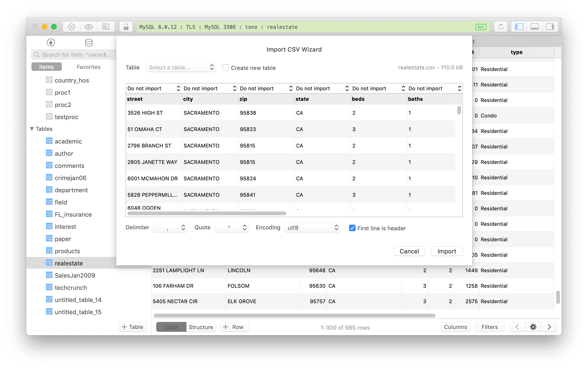This screenshot has width=588, height=370.
Task: Click the 106 FARHAM DR row cell
Action: [x=189, y=286]
